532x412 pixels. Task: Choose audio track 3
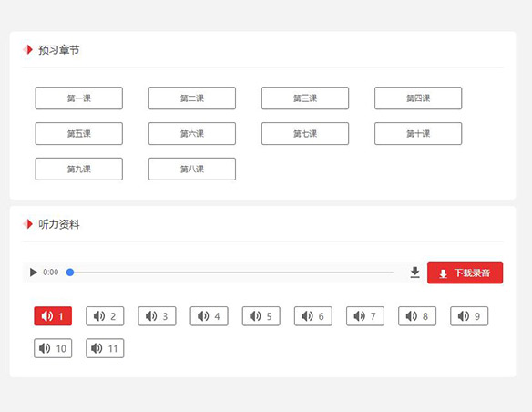click(x=157, y=316)
